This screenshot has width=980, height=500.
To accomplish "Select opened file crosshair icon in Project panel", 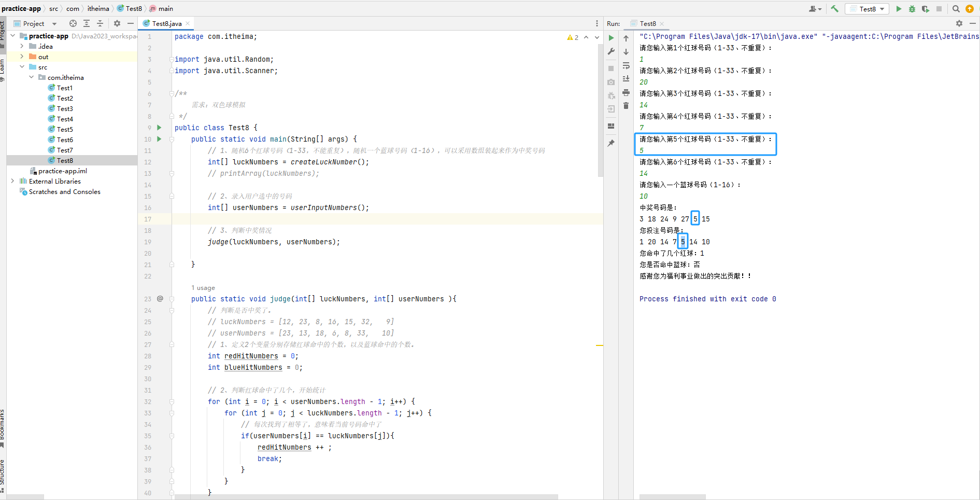I will [x=73, y=23].
